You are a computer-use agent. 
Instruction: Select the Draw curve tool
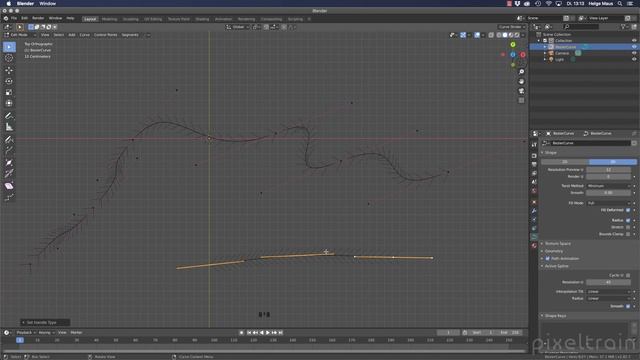pyautogui.click(x=9, y=139)
